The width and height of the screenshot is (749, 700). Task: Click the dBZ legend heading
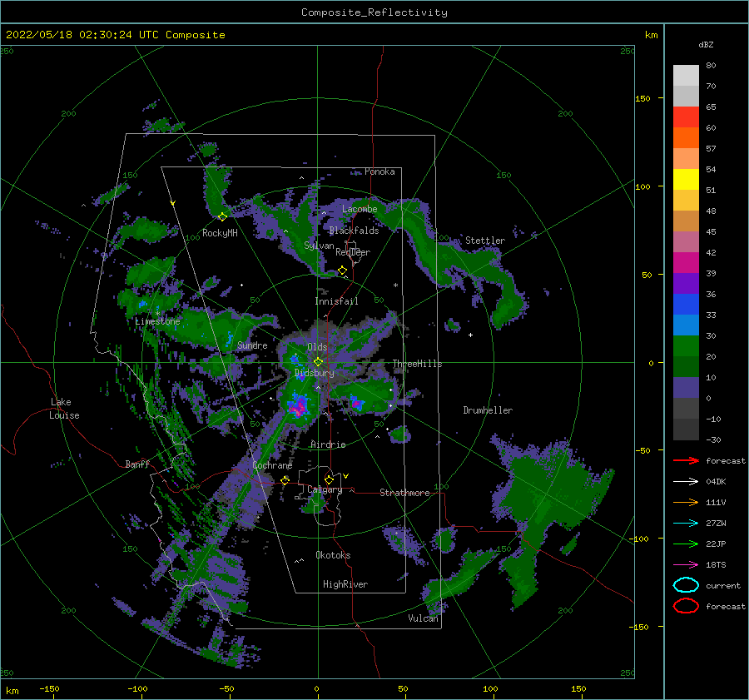click(706, 45)
